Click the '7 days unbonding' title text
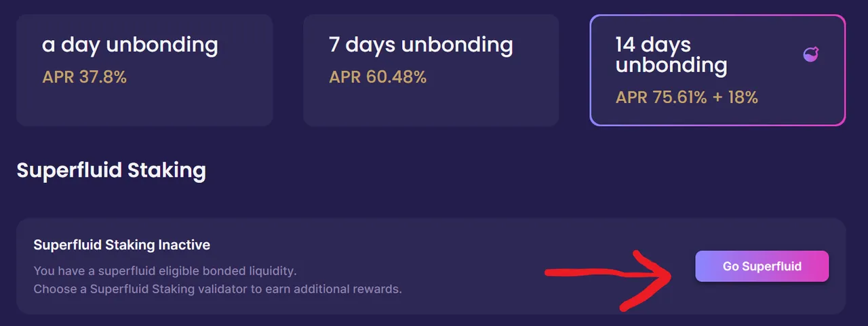 [x=421, y=45]
